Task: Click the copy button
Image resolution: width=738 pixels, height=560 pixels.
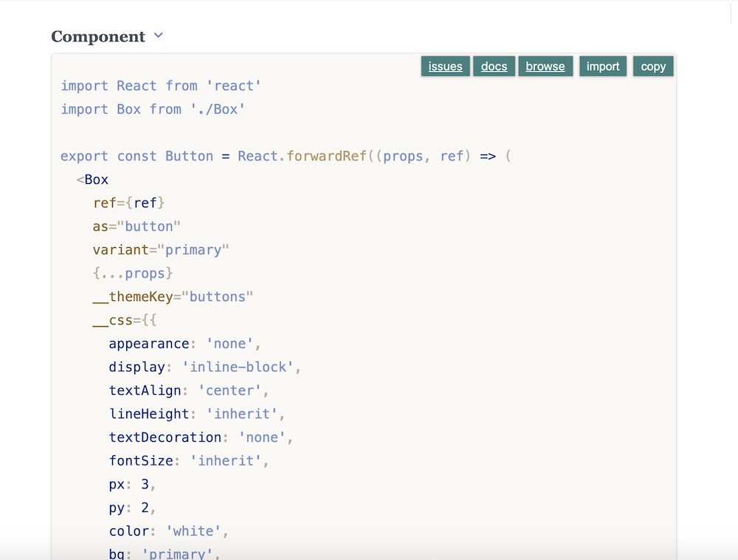Action: point(653,66)
